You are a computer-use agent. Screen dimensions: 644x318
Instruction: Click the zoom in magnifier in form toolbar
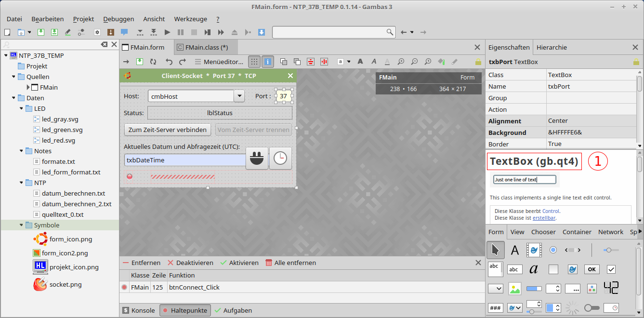click(x=401, y=62)
